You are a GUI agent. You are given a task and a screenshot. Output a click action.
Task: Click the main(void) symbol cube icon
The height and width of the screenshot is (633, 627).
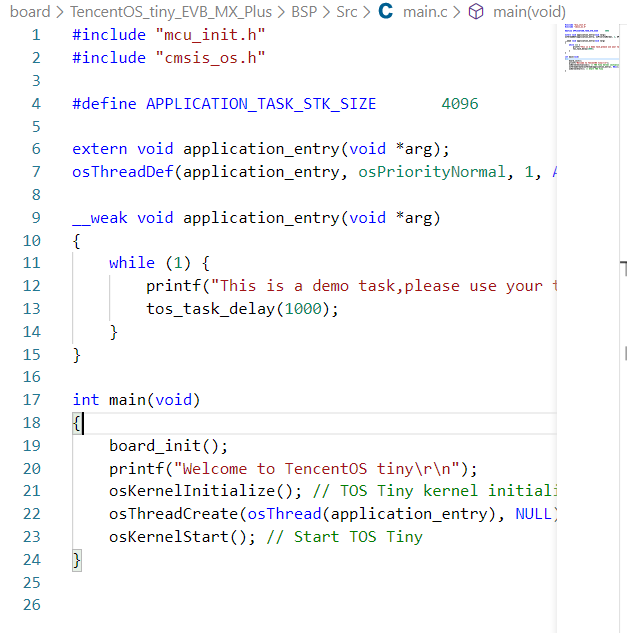[476, 12]
